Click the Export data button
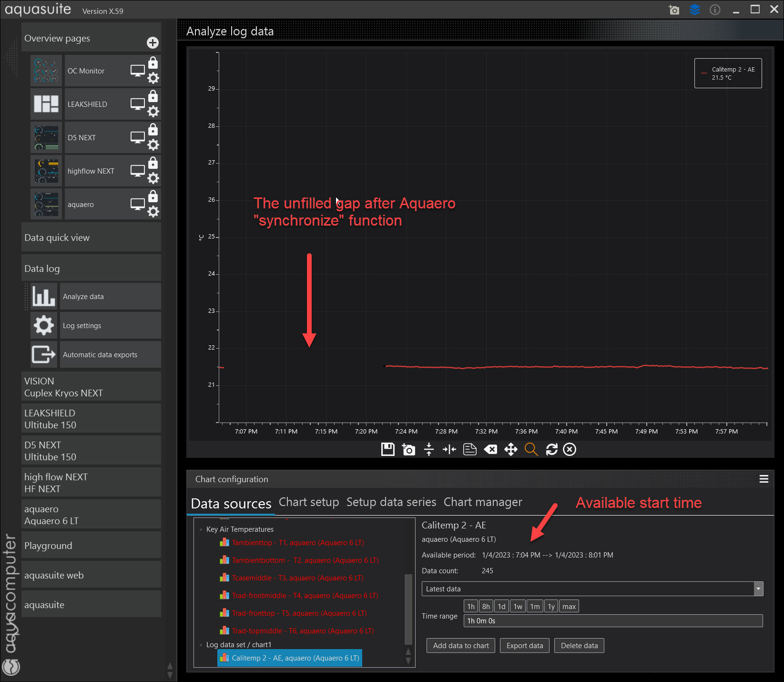The height and width of the screenshot is (682, 784). pos(524,646)
